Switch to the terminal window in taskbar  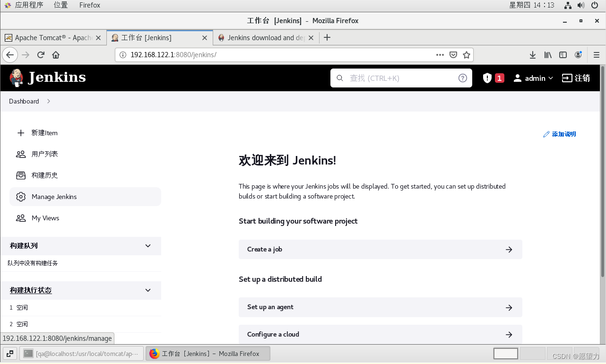coord(81,354)
